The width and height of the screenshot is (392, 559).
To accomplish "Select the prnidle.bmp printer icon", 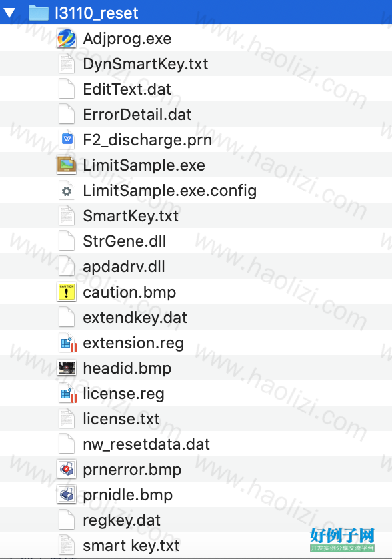I will (67, 494).
